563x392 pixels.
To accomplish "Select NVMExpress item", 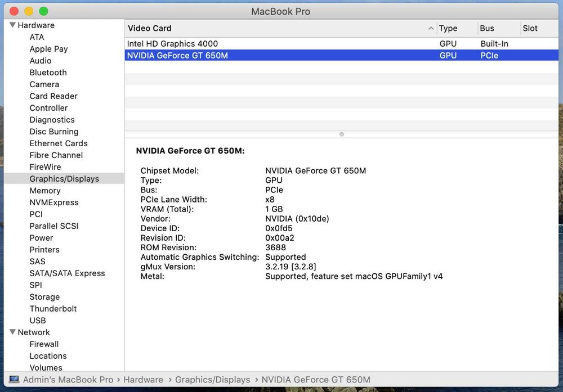I will [54, 202].
